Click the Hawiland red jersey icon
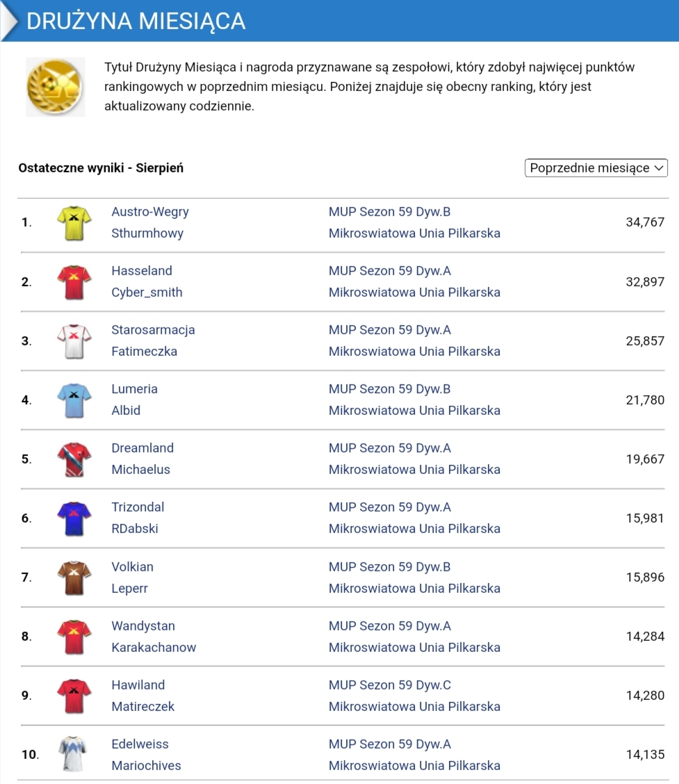The width and height of the screenshot is (679, 784). click(x=74, y=696)
